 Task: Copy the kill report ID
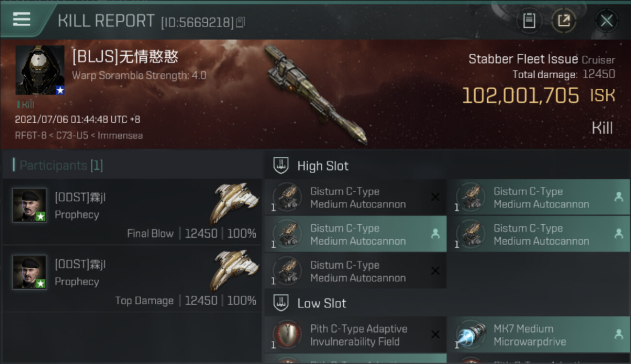click(x=241, y=22)
